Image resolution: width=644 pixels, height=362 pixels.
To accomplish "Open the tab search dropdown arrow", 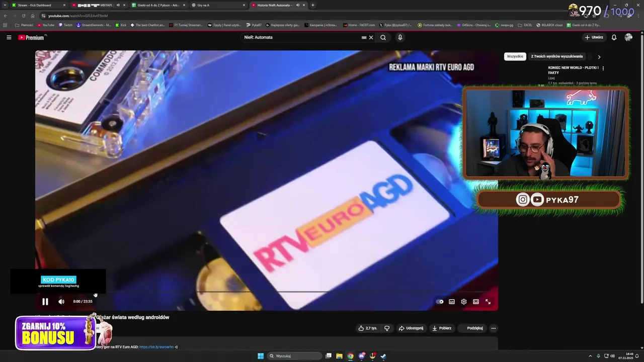I will point(5,5).
